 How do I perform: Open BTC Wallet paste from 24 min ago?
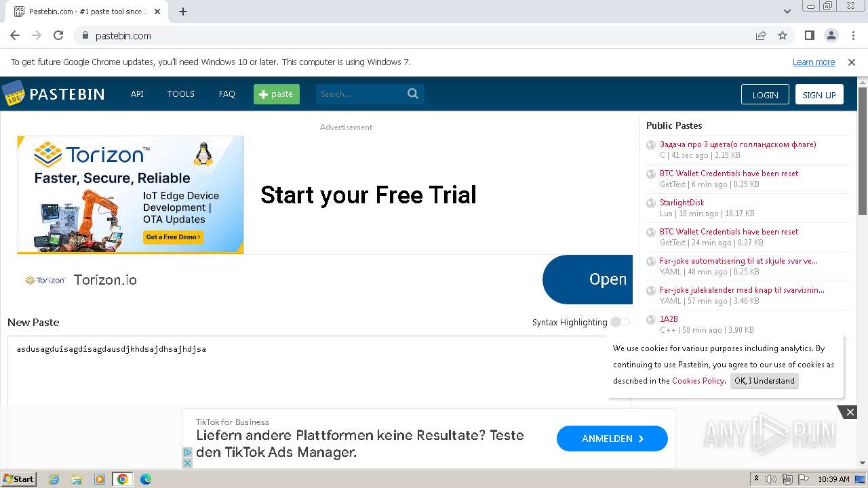[729, 231]
